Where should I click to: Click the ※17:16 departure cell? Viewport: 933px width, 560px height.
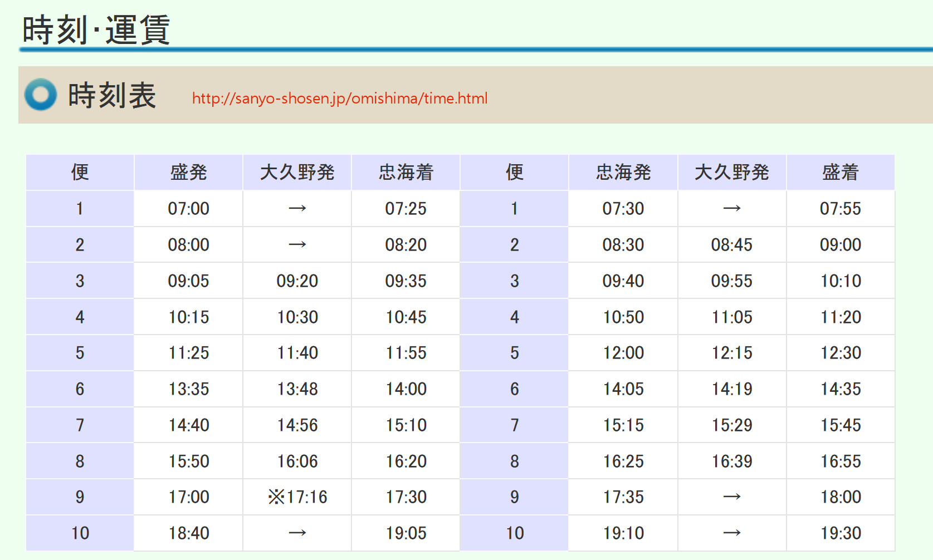tap(297, 497)
